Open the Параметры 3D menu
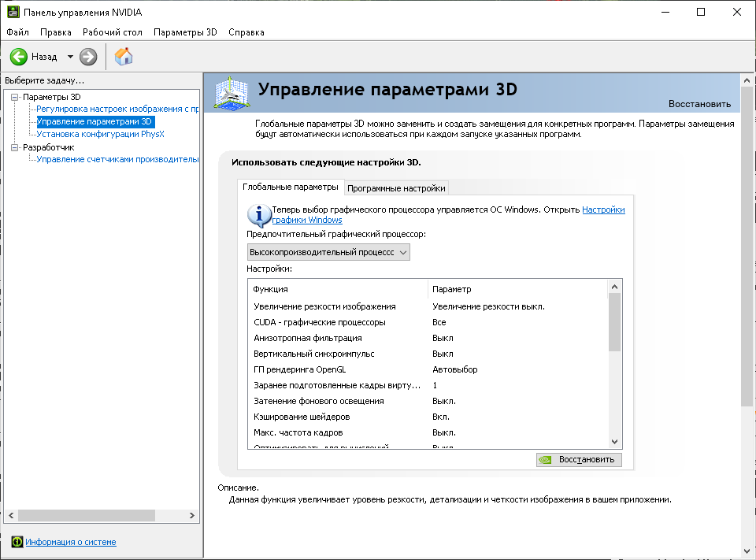Screen dimensions: 756x560 [x=185, y=32]
